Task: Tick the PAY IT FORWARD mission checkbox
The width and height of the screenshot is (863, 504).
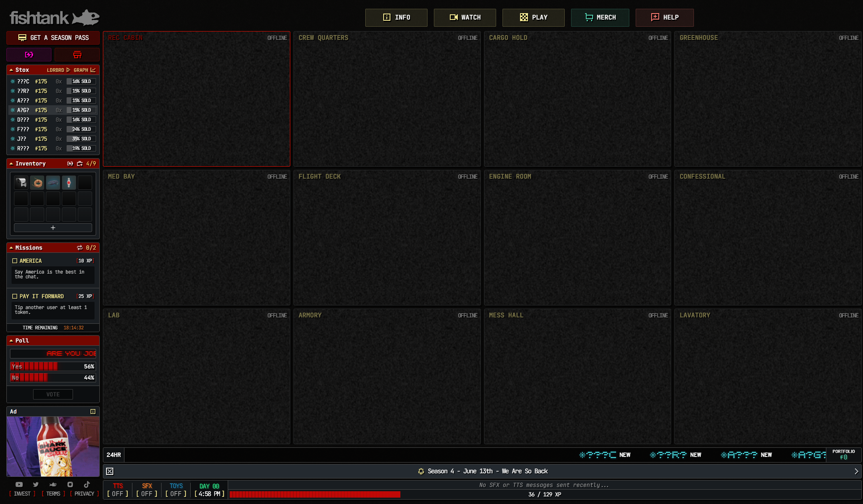Action: click(x=15, y=296)
